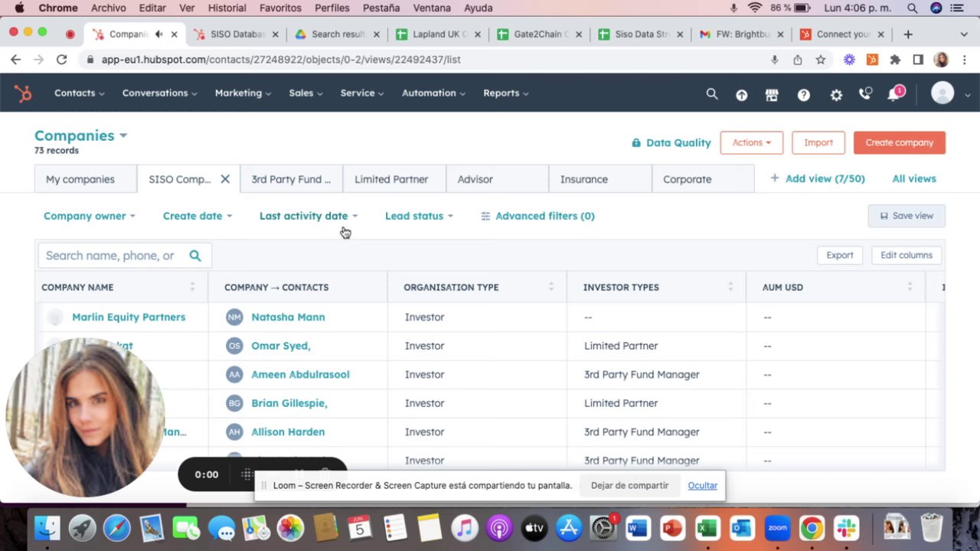Open Microsoft Excel from the Dock

pos(707,528)
